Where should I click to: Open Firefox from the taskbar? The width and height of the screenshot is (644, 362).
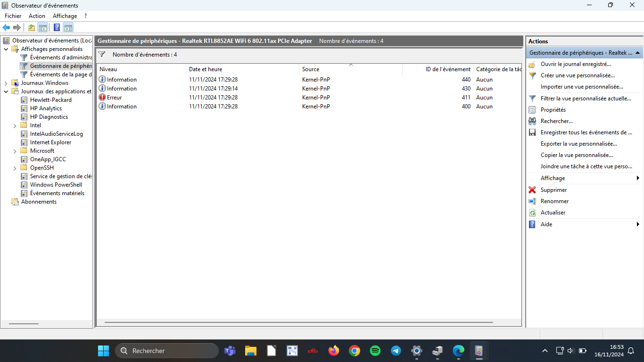point(334,351)
